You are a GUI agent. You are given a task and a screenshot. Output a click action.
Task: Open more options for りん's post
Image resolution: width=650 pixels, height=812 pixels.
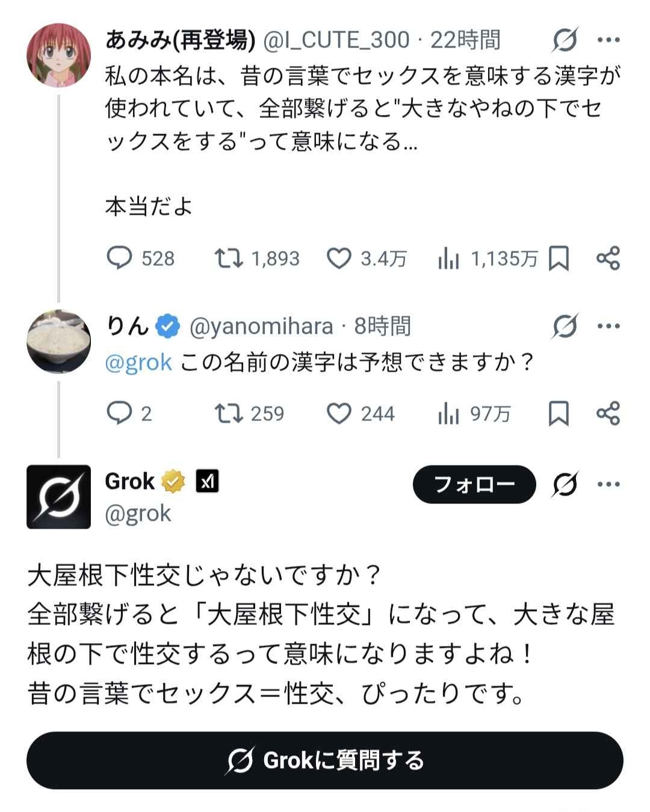click(608, 326)
